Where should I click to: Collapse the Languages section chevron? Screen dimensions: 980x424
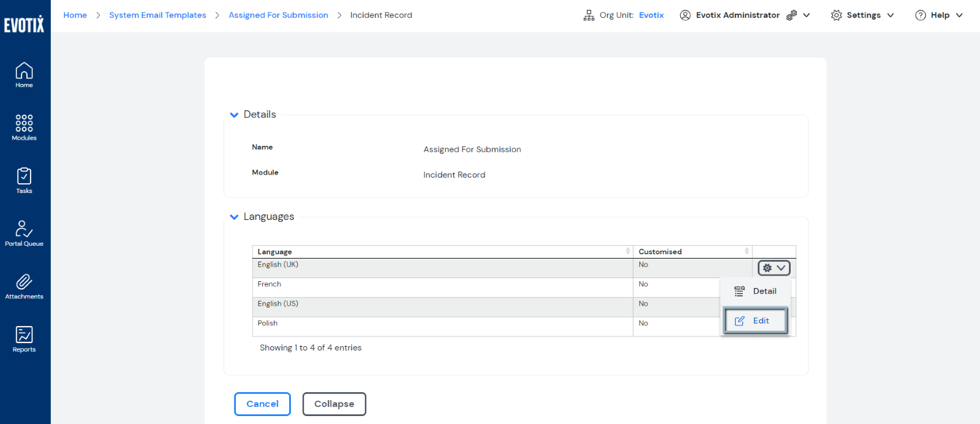pyautogui.click(x=234, y=217)
